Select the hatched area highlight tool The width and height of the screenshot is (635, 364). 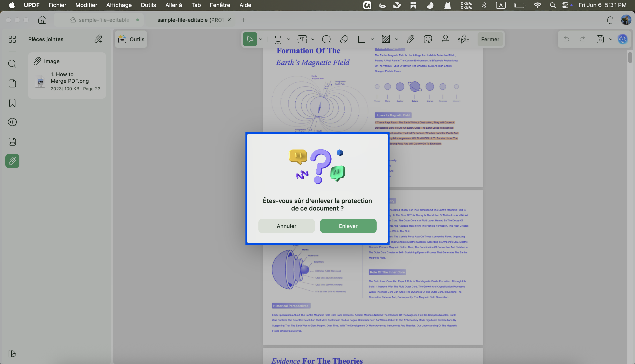(386, 39)
